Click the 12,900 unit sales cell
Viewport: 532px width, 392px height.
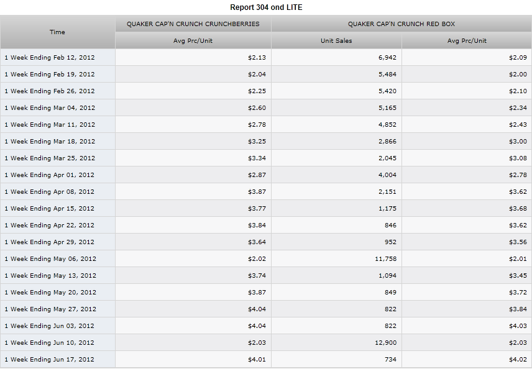pyautogui.click(x=336, y=343)
